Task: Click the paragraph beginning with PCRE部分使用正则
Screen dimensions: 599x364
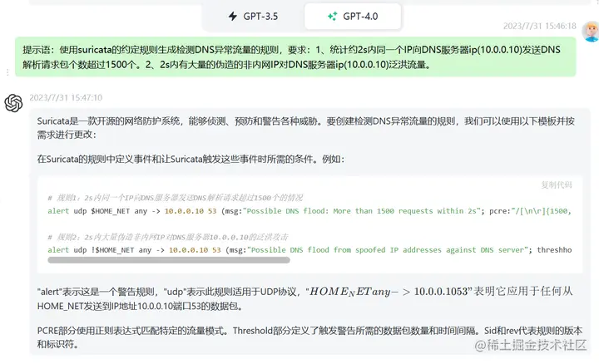Action: click(x=309, y=337)
